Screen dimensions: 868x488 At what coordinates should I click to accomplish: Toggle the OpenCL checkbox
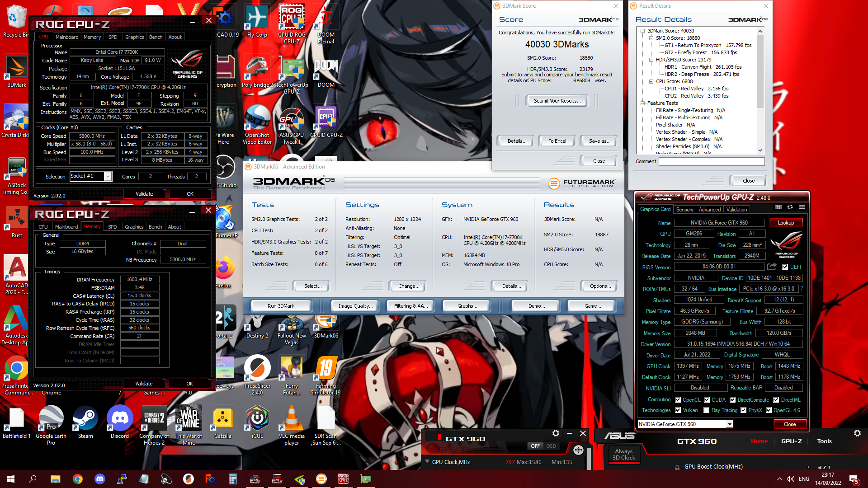(678, 400)
